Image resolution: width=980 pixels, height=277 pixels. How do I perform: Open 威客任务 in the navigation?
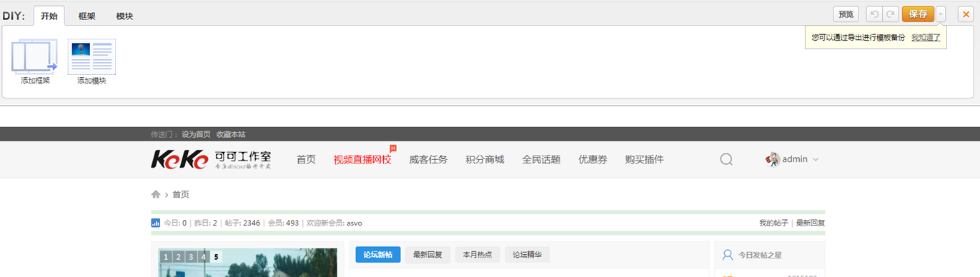(x=428, y=159)
